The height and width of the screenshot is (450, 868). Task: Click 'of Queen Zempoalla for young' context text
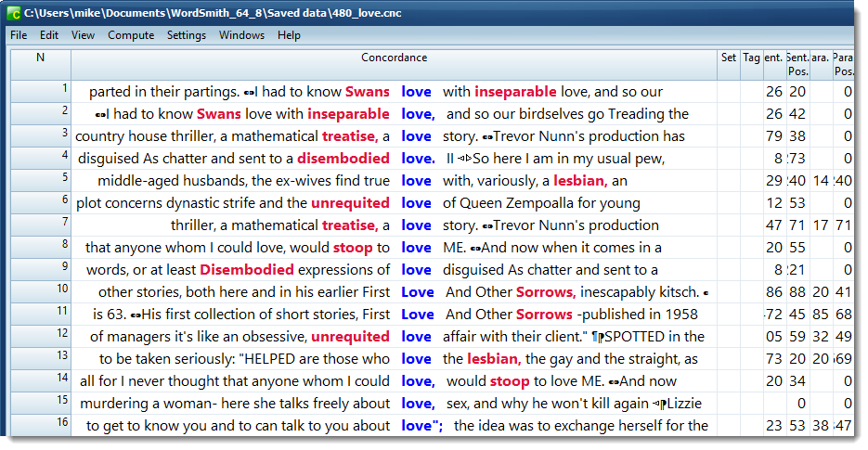[x=541, y=203]
